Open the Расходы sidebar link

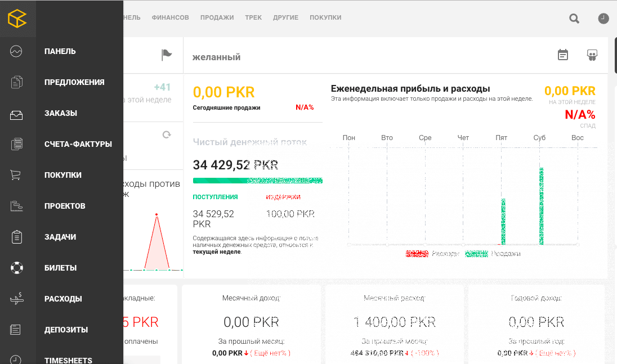click(63, 299)
